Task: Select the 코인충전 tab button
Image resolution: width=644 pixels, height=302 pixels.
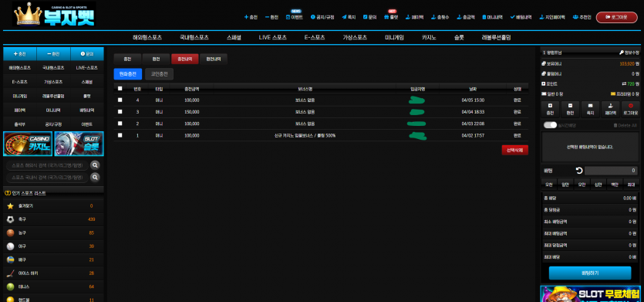Action: [x=160, y=74]
